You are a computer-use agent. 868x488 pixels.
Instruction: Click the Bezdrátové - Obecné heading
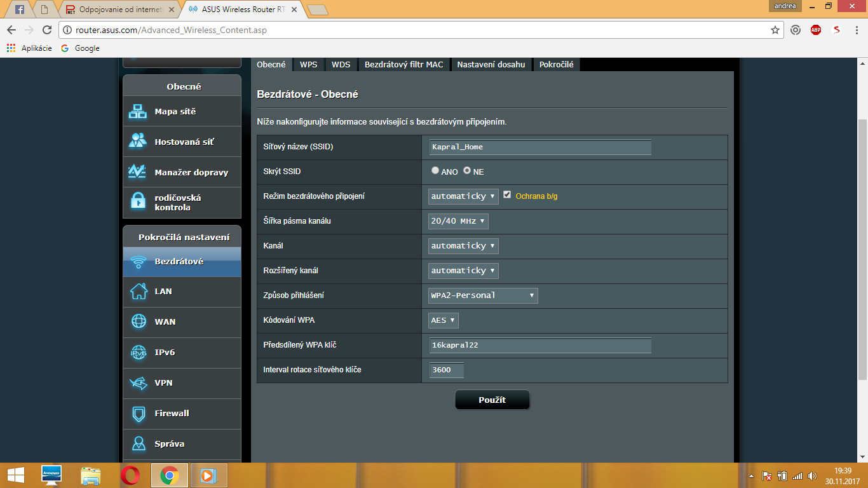point(308,94)
